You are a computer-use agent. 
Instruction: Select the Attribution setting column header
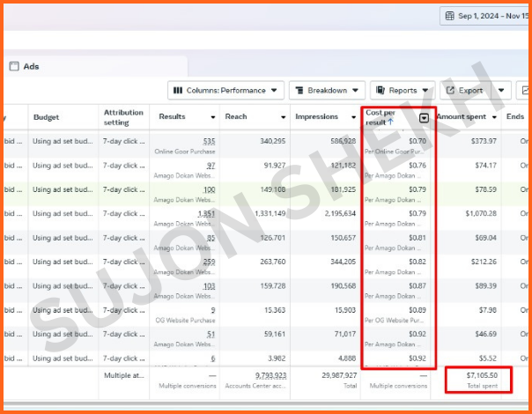[x=122, y=117]
